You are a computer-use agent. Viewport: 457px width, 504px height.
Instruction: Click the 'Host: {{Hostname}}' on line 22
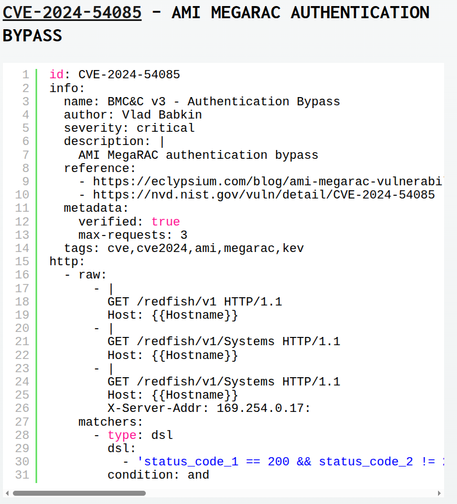173,355
